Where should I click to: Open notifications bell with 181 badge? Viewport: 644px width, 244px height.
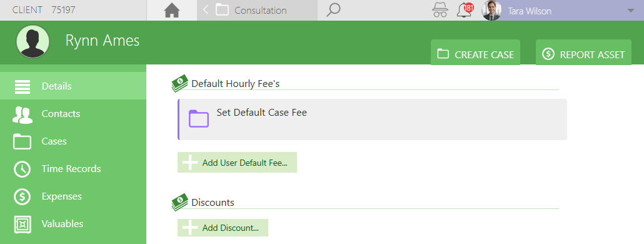click(x=465, y=10)
